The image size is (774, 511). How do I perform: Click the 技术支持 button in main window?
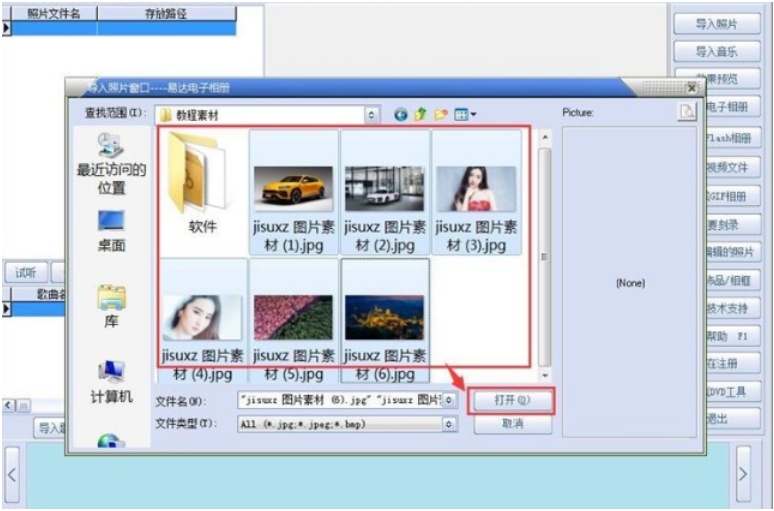pyautogui.click(x=732, y=309)
